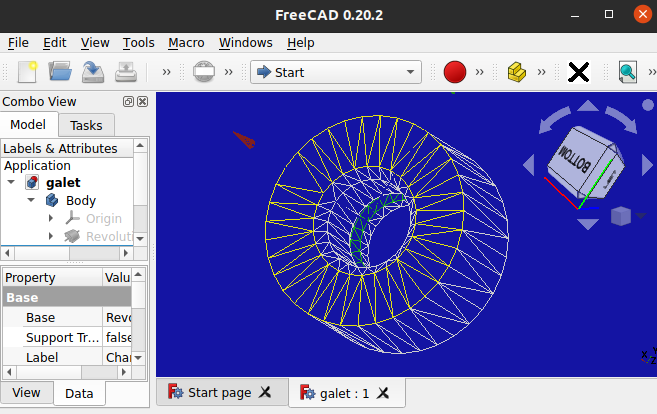This screenshot has width=657, height=414.
Task: Close the Start page tab
Action: 265,392
